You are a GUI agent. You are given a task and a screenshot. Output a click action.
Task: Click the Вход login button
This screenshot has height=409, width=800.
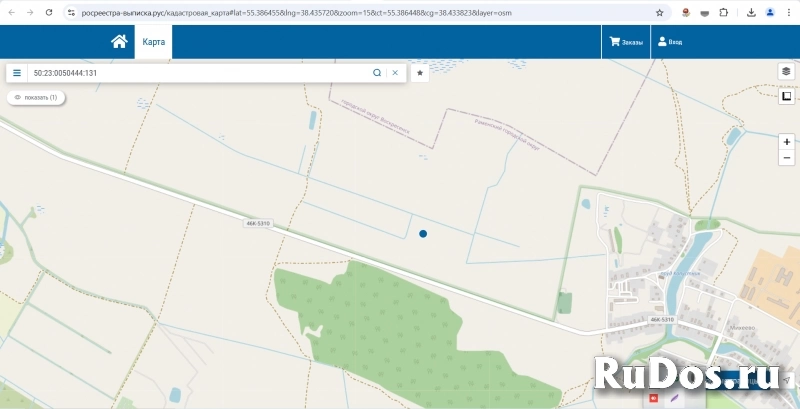pos(668,42)
